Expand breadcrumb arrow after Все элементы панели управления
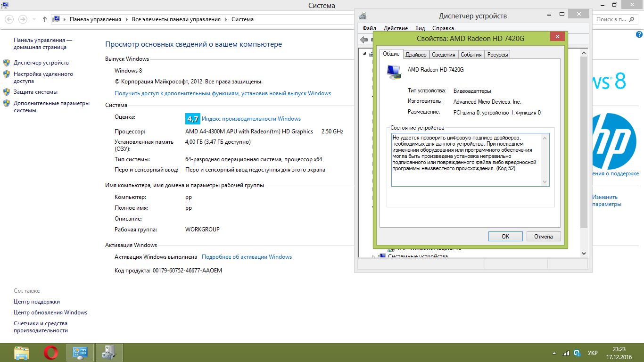The image size is (644, 362). coord(226,19)
